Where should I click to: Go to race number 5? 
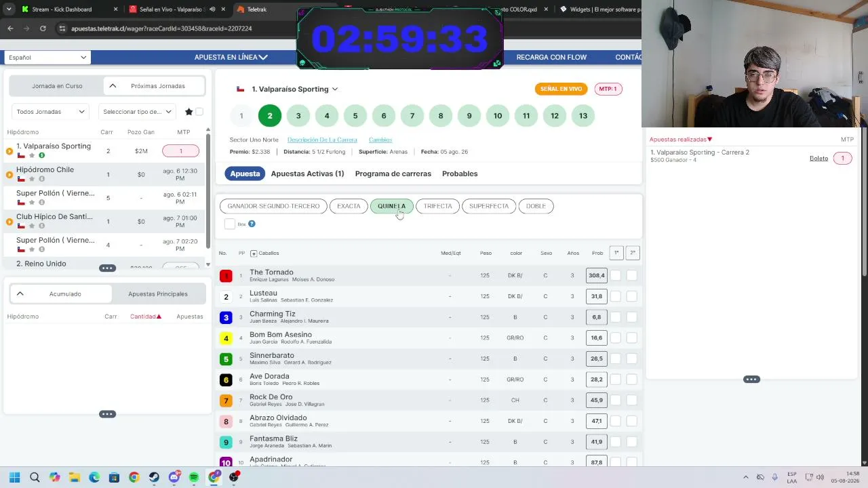pyautogui.click(x=355, y=116)
